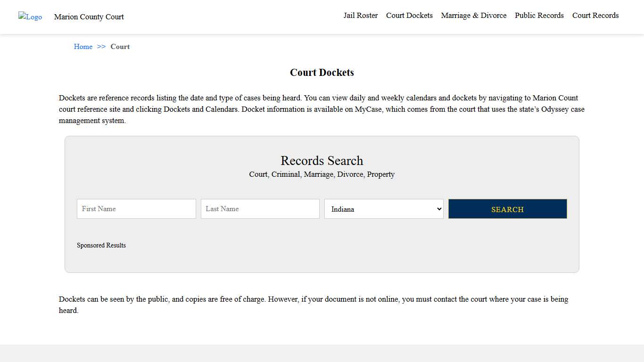Open the Public Records section
This screenshot has height=362, width=644.
(x=539, y=16)
